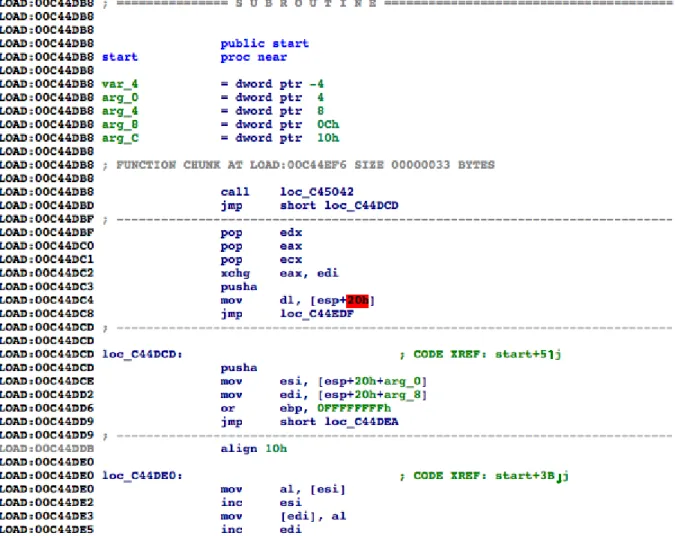
Task: Click the start label before 'proc near'
Action: pyautogui.click(x=120, y=57)
